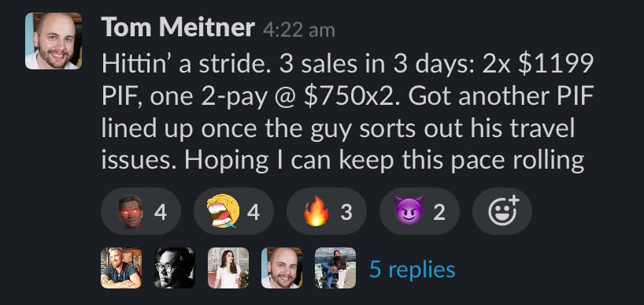Click the fire emoji icon

coord(316,211)
